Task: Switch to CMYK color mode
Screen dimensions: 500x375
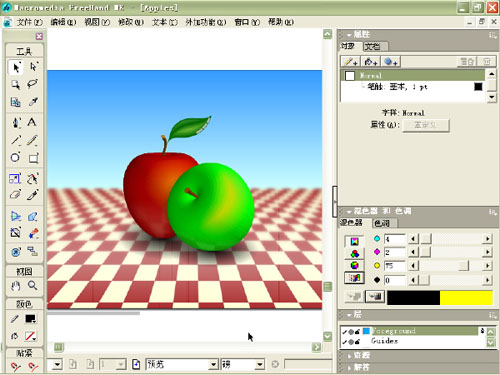Action: [x=354, y=241]
